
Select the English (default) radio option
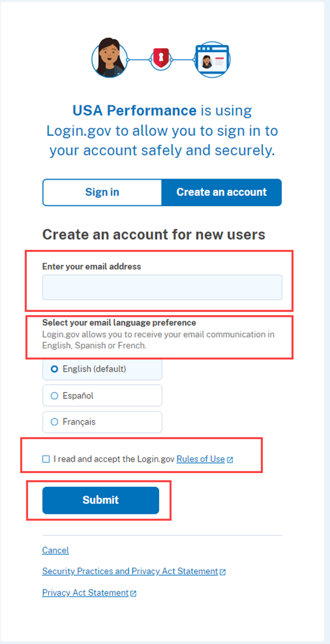(102, 369)
